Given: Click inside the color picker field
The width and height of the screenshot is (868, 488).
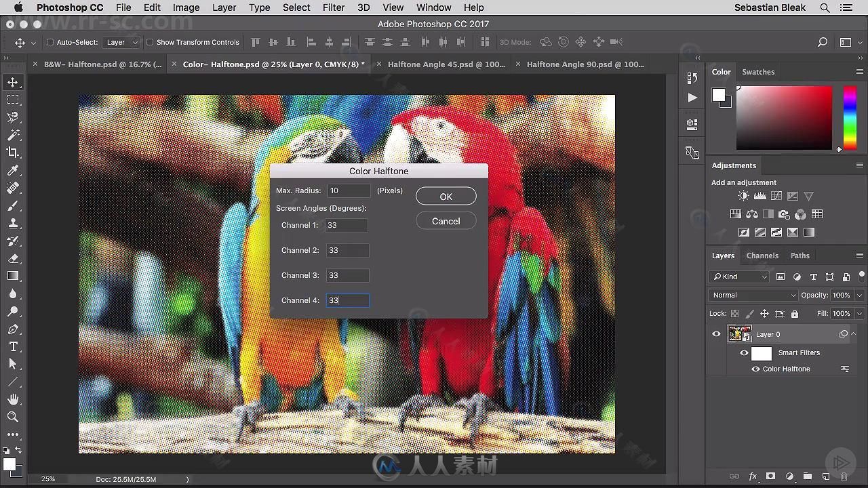Looking at the screenshot, I should (x=784, y=117).
